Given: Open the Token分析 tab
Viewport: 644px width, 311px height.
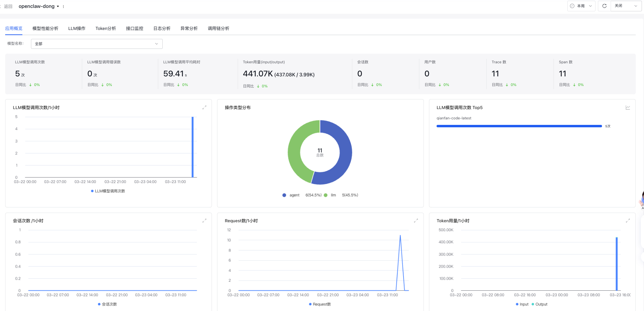Looking at the screenshot, I should (106, 29).
